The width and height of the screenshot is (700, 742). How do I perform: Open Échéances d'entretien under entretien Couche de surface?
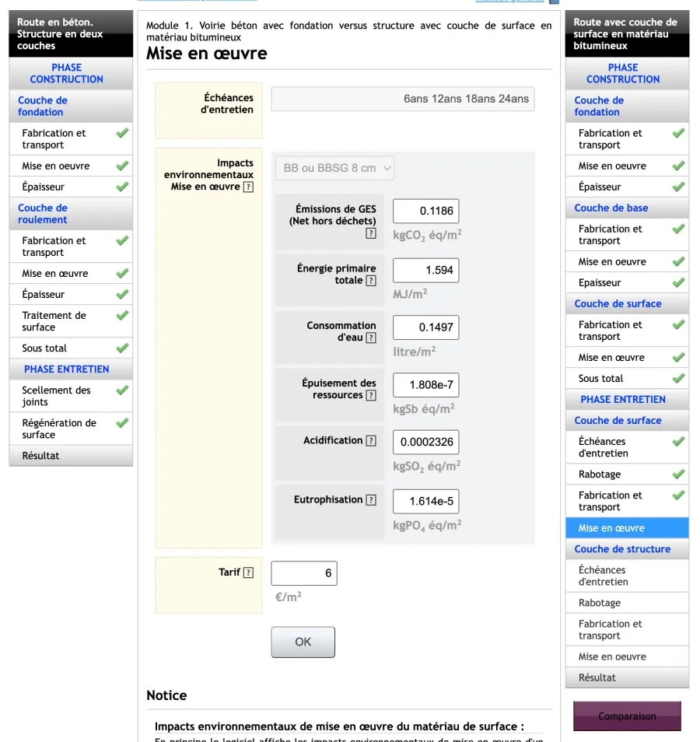(627, 447)
